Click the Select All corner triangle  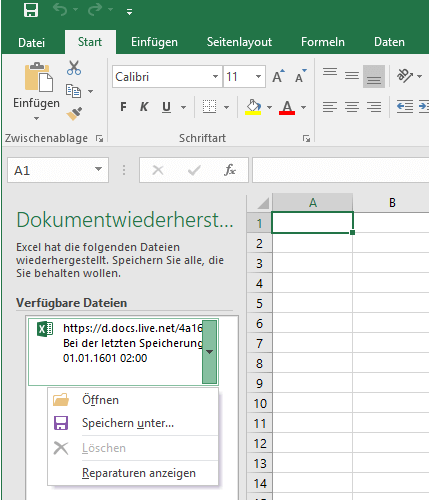(x=263, y=203)
